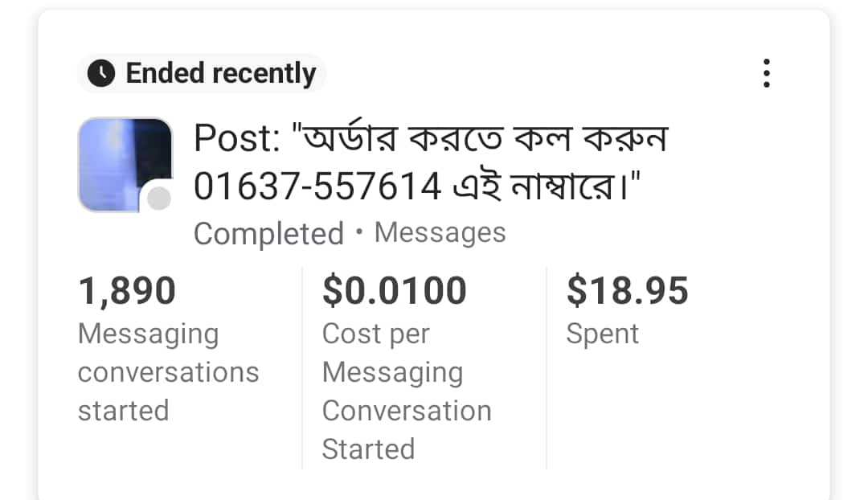Image resolution: width=868 pixels, height=500 pixels.
Task: Click the divider area between metrics columns
Action: point(302,362)
